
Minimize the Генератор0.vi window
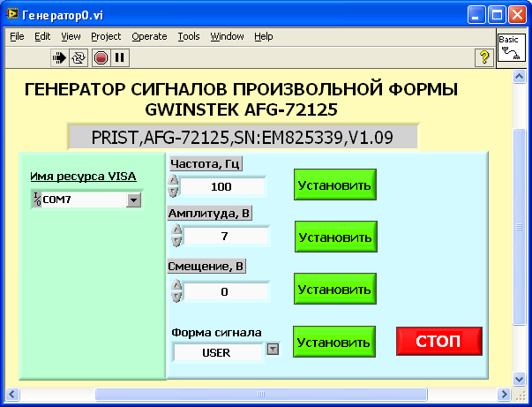[476, 15]
